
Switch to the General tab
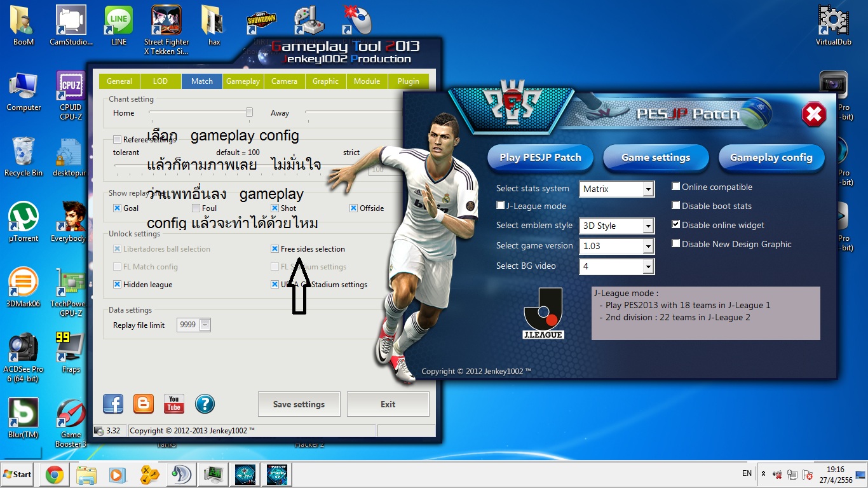(x=119, y=81)
